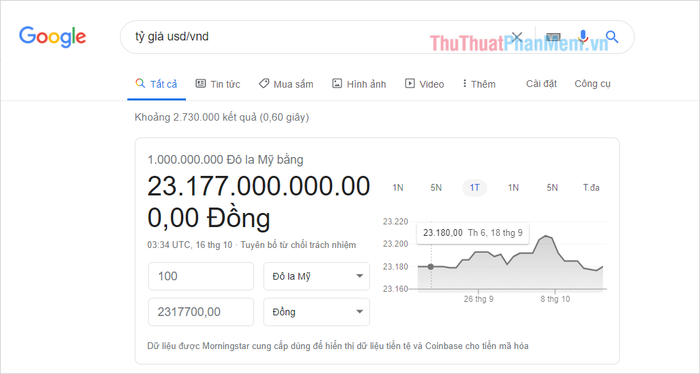Clear the search box with X icon
700x374 pixels.
(517, 37)
